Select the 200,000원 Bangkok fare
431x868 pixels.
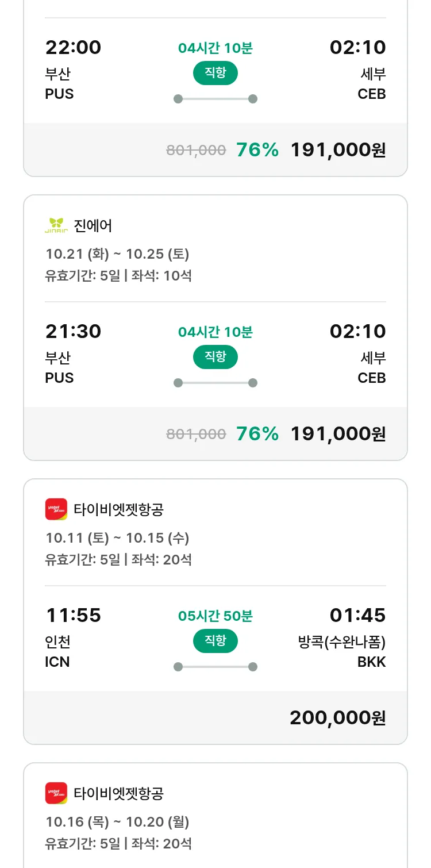338,718
